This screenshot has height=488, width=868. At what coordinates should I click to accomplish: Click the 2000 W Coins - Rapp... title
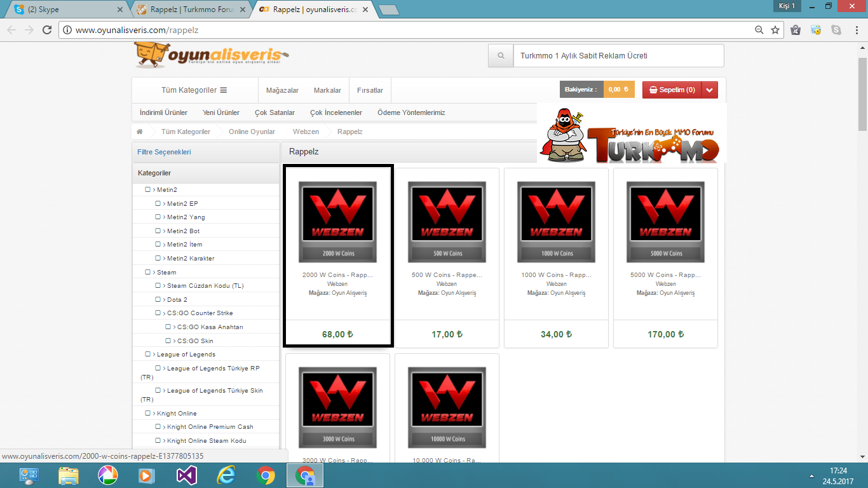337,275
